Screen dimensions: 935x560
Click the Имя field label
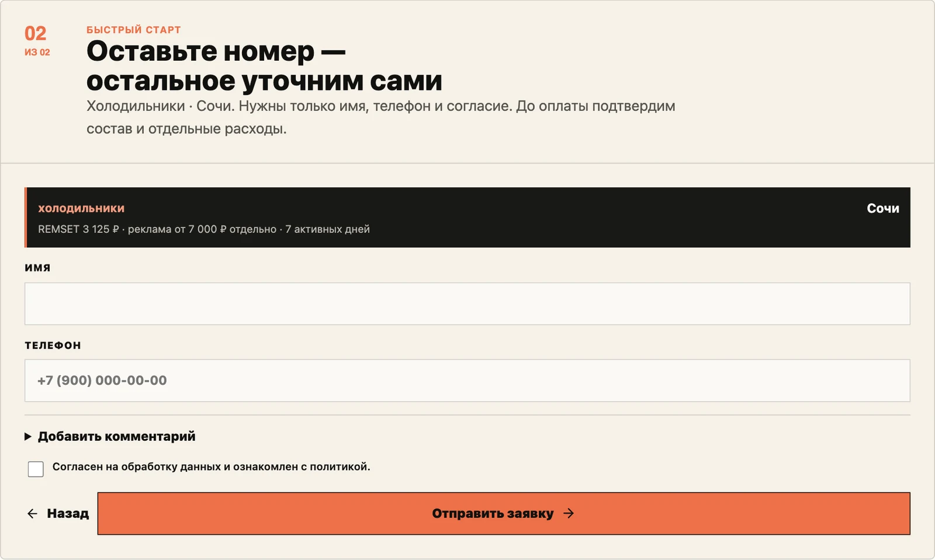coord(37,267)
